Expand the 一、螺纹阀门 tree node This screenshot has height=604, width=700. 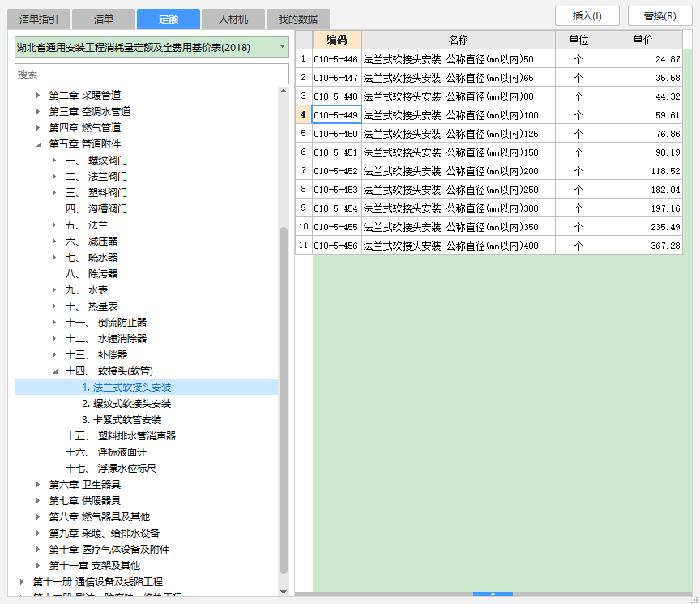click(54, 161)
